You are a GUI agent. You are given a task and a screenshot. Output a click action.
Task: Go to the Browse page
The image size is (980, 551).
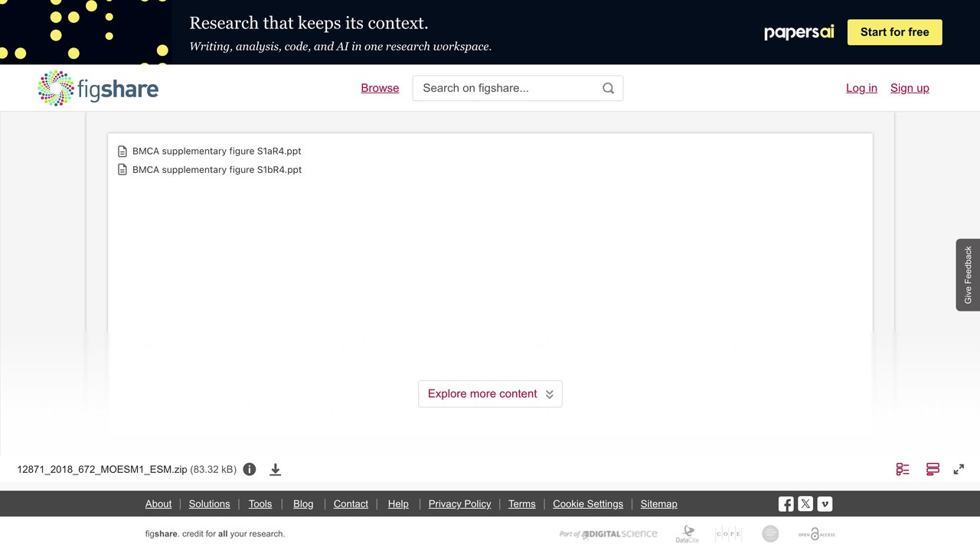pyautogui.click(x=380, y=88)
